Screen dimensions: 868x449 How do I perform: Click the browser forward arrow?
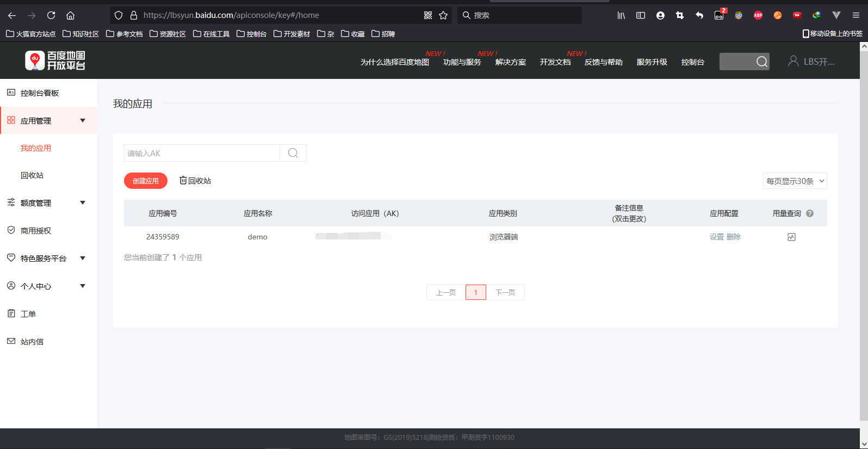[x=32, y=15]
